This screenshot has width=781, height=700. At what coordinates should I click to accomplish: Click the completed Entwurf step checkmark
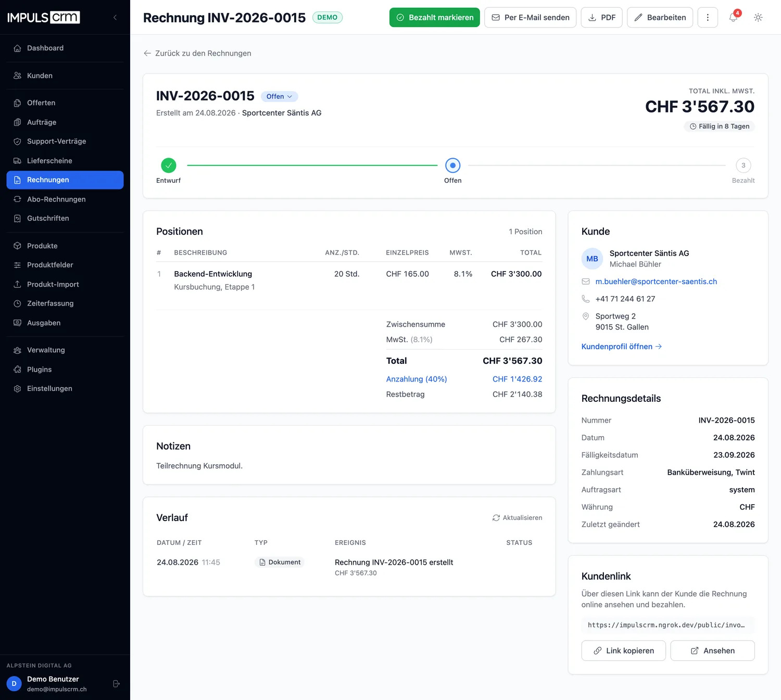[x=168, y=166]
